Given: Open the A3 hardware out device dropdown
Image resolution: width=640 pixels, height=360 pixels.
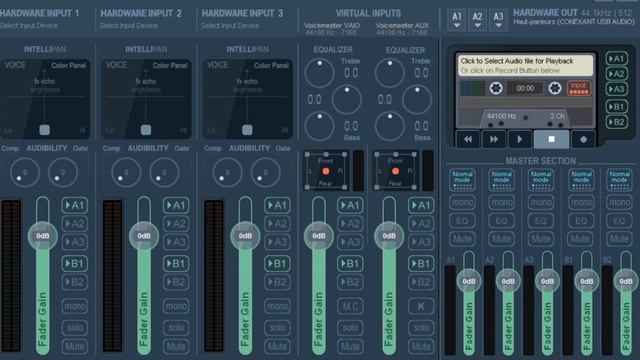Looking at the screenshot, I should tap(498, 20).
